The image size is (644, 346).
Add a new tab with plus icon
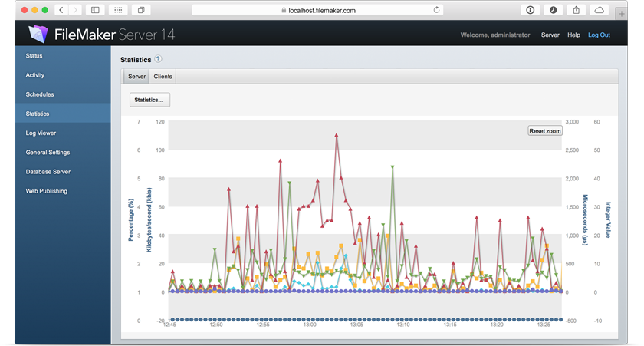(x=622, y=14)
